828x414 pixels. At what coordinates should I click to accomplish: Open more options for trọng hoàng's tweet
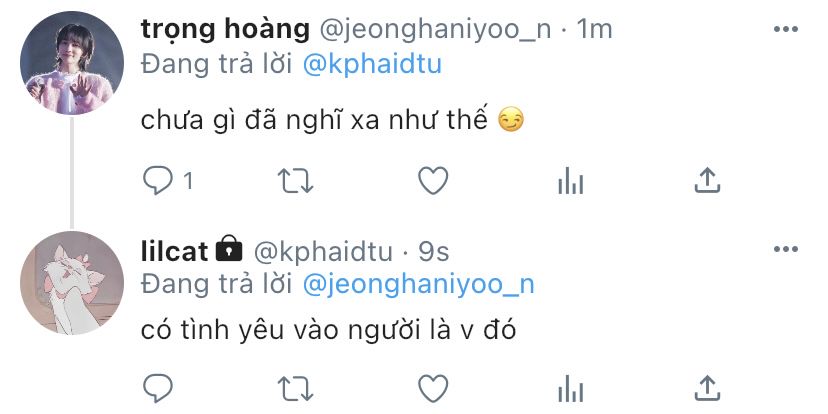click(x=786, y=29)
